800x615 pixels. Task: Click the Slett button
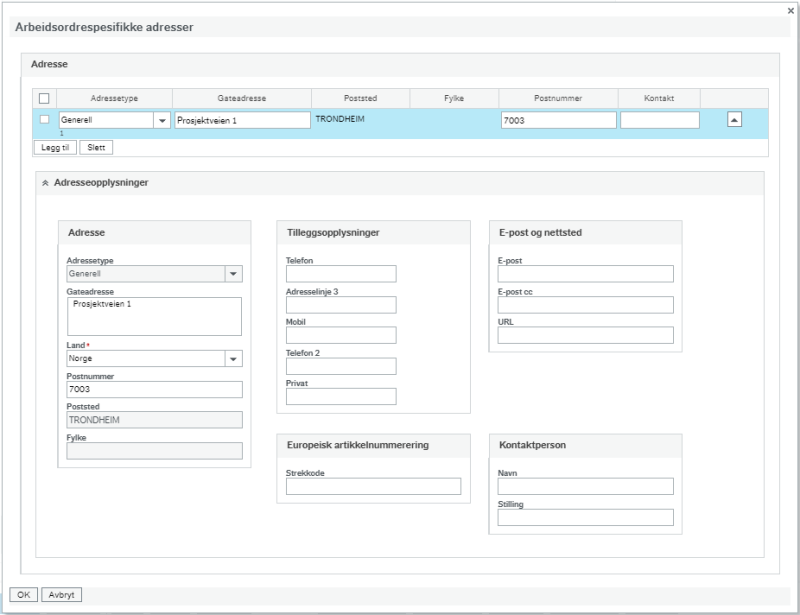[x=96, y=147]
